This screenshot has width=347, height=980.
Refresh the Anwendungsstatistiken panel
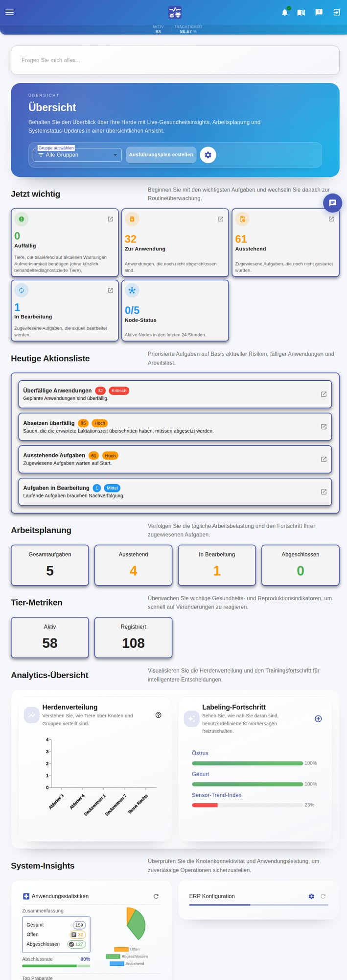coord(156,896)
